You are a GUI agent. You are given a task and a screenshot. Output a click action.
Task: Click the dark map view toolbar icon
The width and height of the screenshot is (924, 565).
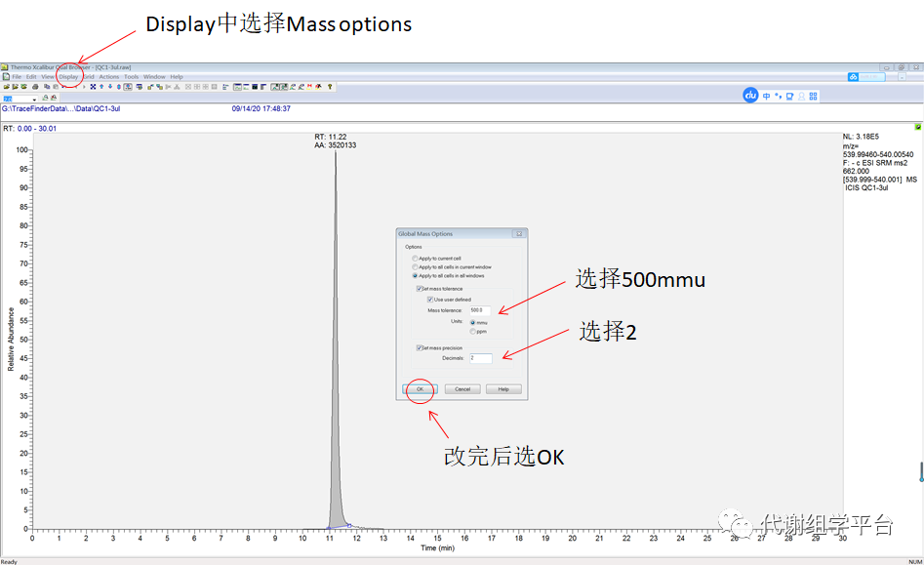point(255,87)
